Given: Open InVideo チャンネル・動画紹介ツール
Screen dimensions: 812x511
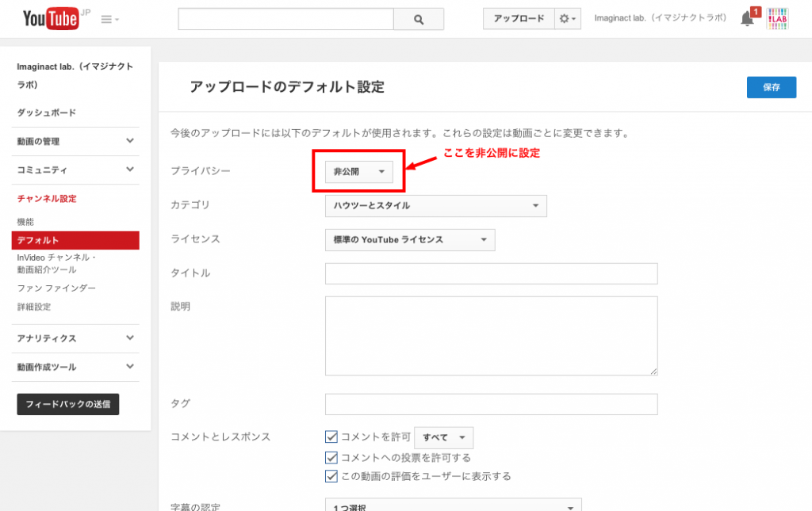Looking at the screenshot, I should point(56,263).
